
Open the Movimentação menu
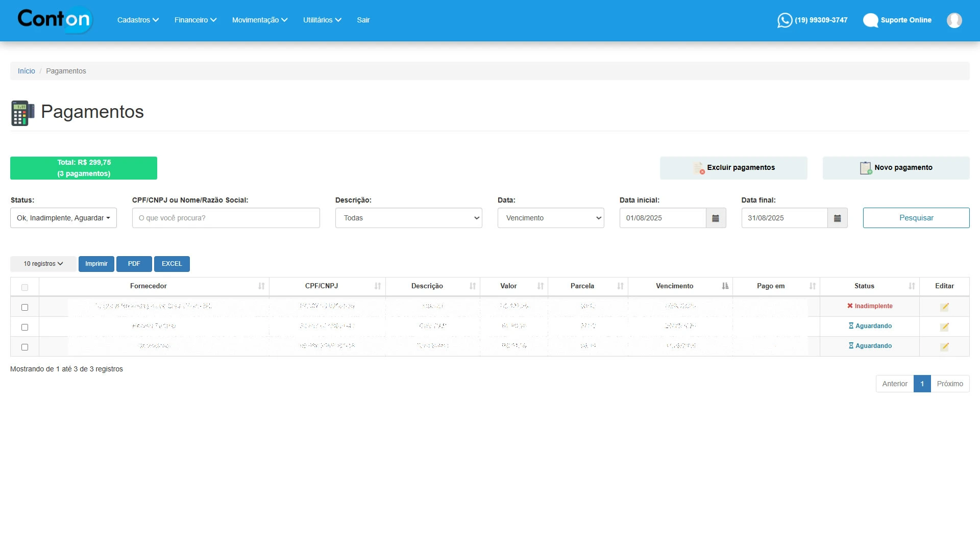pyautogui.click(x=259, y=20)
